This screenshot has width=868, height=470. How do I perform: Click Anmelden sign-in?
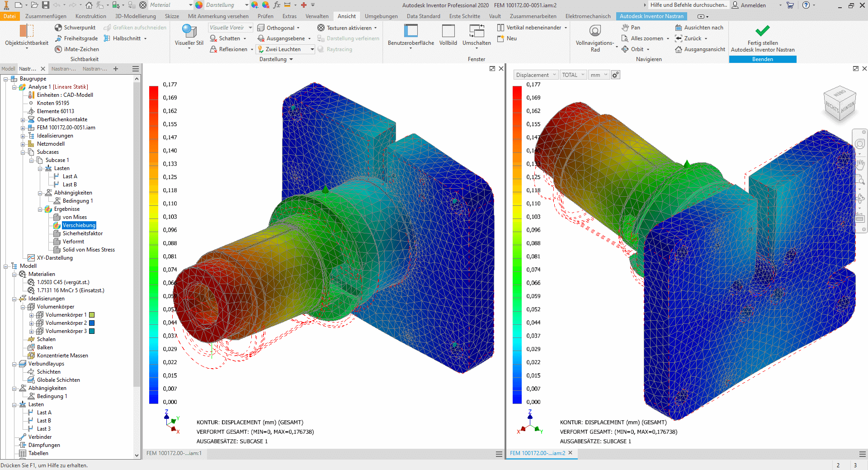coord(749,5)
